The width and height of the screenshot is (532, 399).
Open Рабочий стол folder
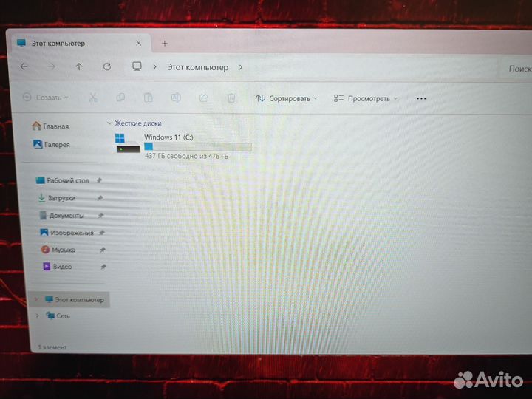pyautogui.click(x=62, y=180)
